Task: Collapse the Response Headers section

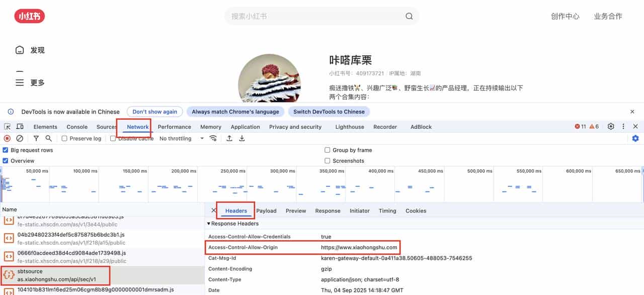Action: 209,224
